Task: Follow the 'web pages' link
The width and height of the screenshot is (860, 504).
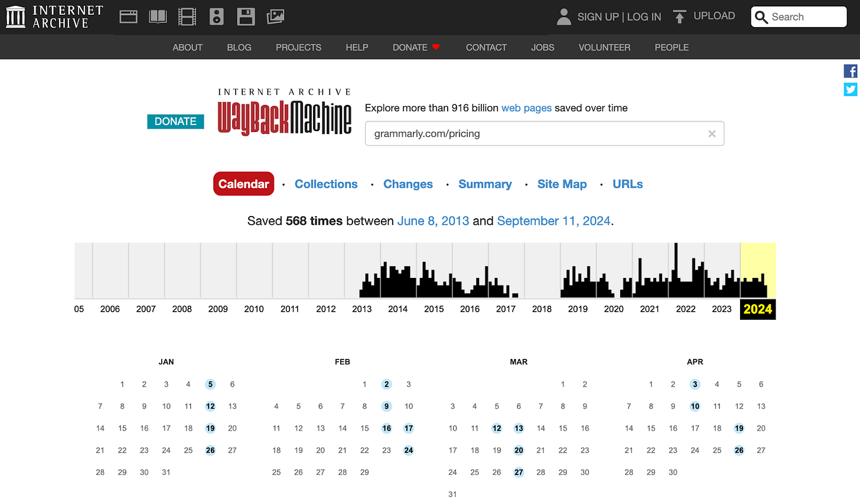Action: click(526, 108)
